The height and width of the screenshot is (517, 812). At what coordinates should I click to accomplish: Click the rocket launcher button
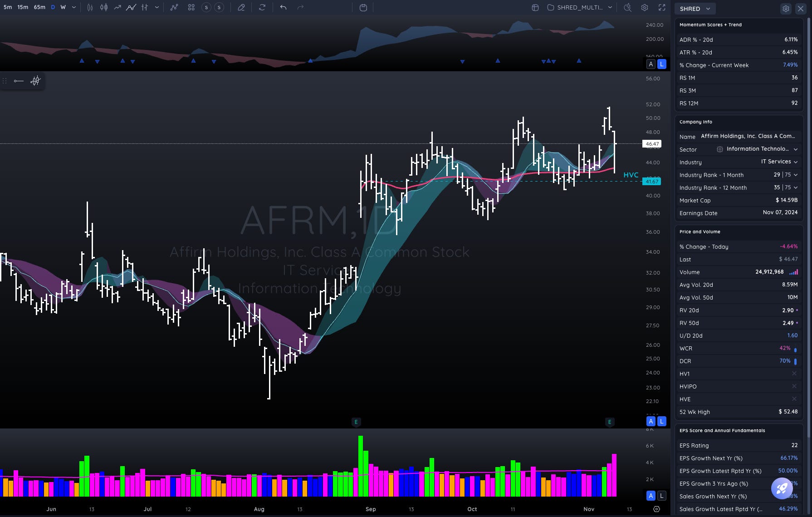782,488
